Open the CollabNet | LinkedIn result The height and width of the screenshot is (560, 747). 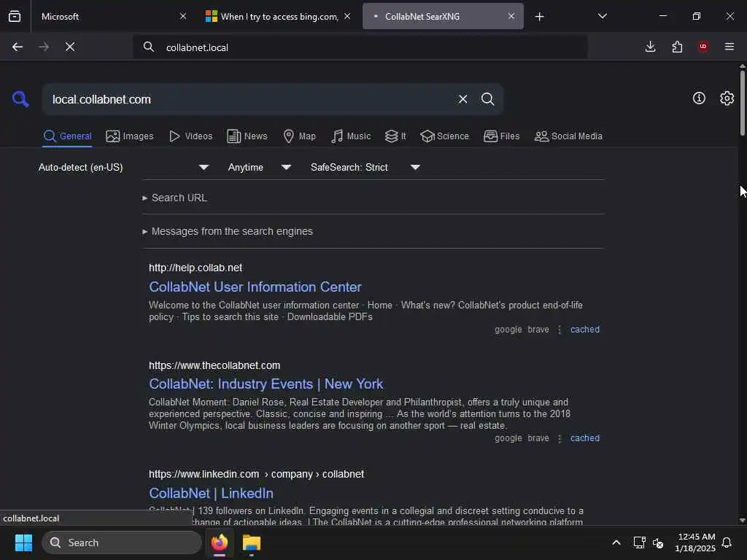click(211, 494)
